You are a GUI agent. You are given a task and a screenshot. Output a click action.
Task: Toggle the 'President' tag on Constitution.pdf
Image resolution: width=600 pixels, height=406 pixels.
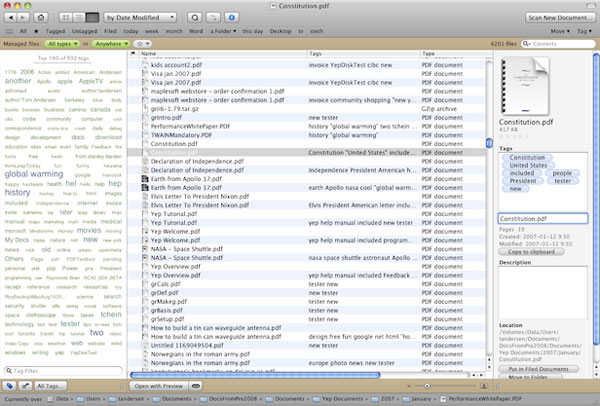(522, 180)
